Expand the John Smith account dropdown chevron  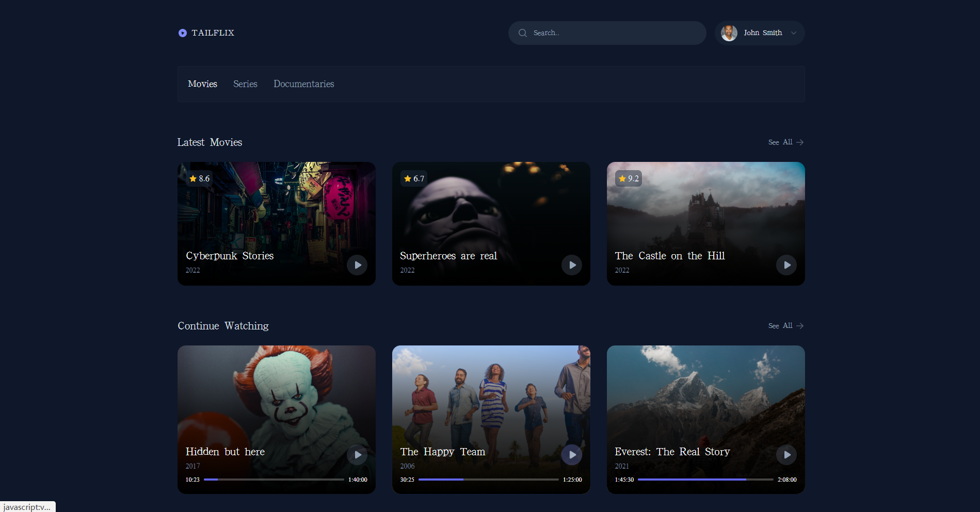794,33
